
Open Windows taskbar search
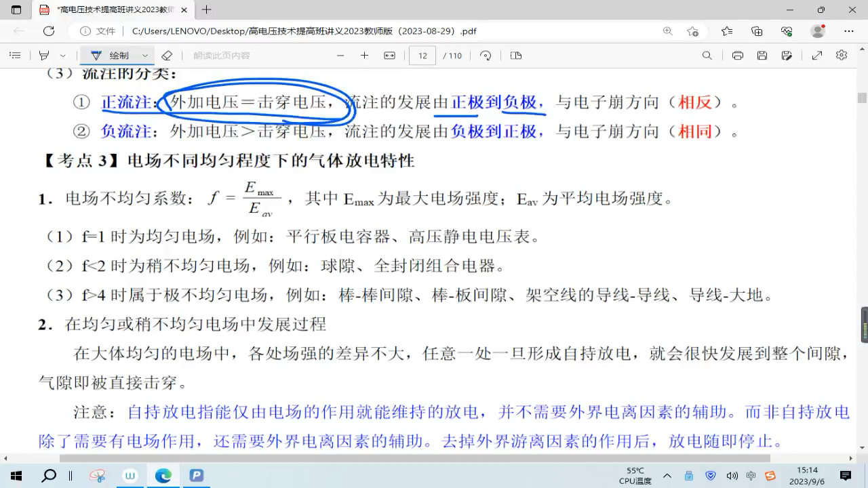(x=49, y=475)
